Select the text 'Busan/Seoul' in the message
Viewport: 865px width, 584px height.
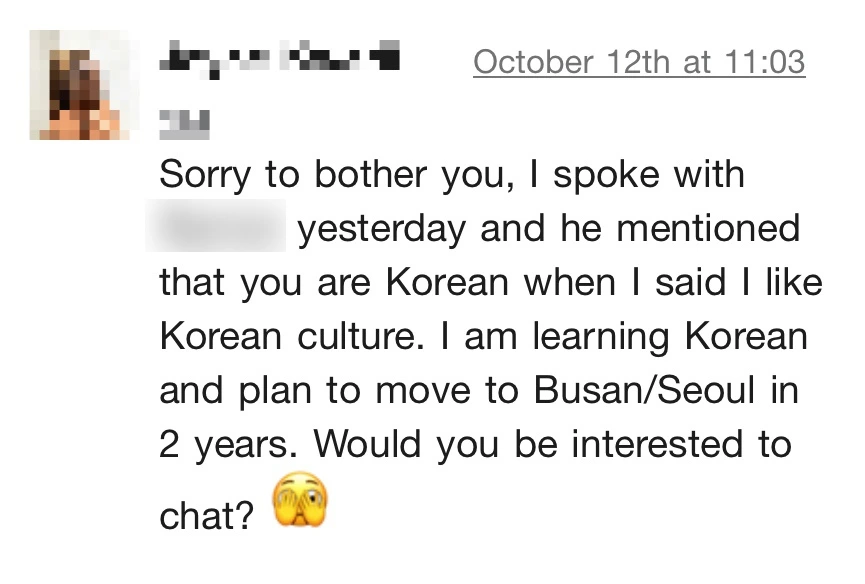pyautogui.click(x=644, y=390)
